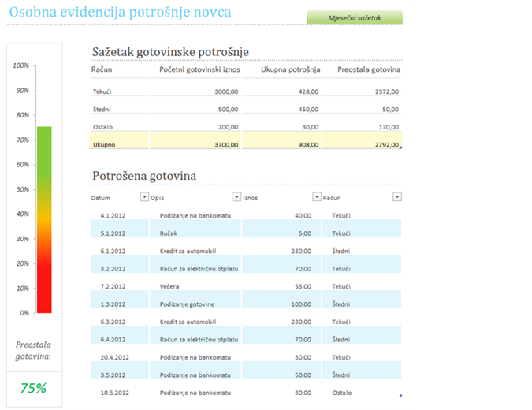Select the Ručak description cell

(169, 233)
